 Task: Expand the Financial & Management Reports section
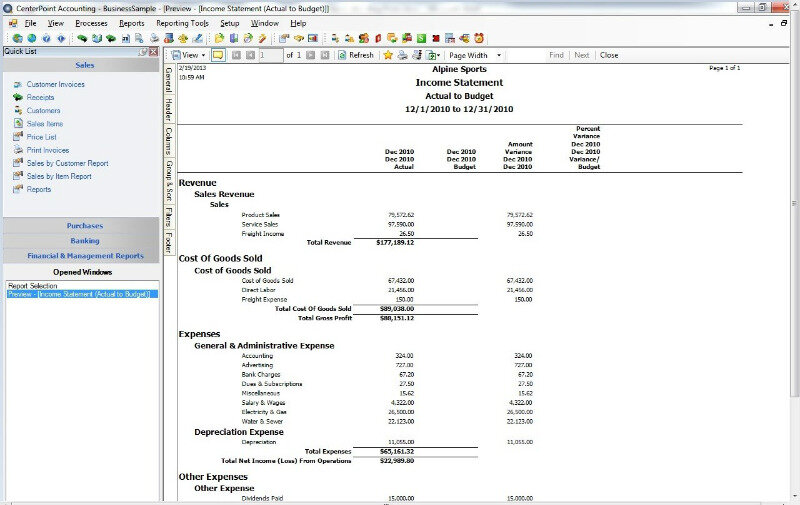pyautogui.click(x=80, y=255)
